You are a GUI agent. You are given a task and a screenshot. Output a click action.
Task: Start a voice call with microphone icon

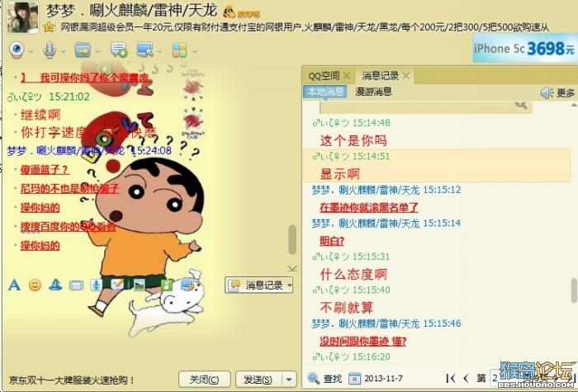(50, 50)
